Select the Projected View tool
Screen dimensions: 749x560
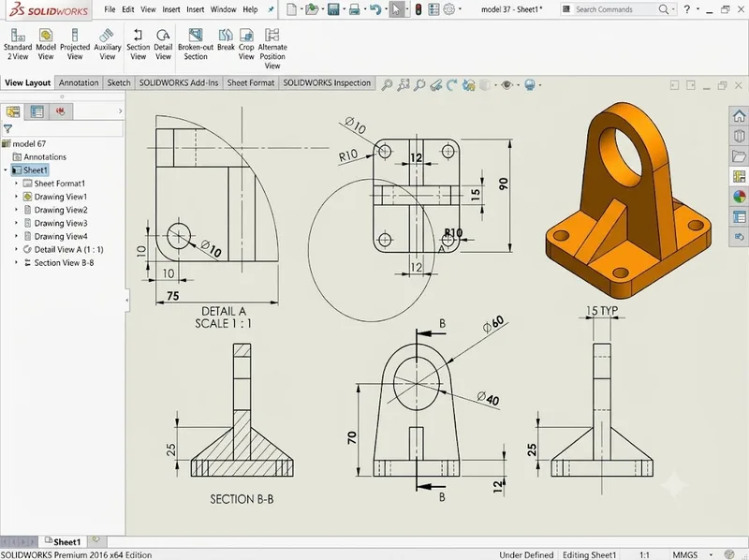pyautogui.click(x=75, y=44)
